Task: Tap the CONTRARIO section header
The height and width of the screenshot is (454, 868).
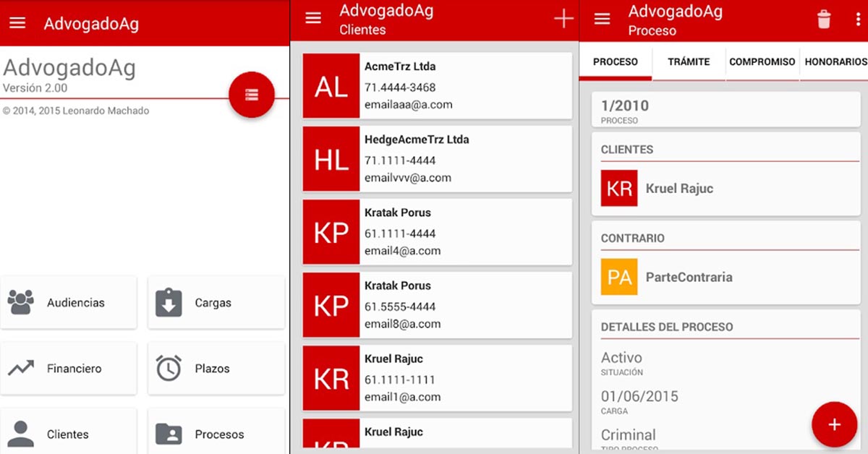Action: [633, 238]
